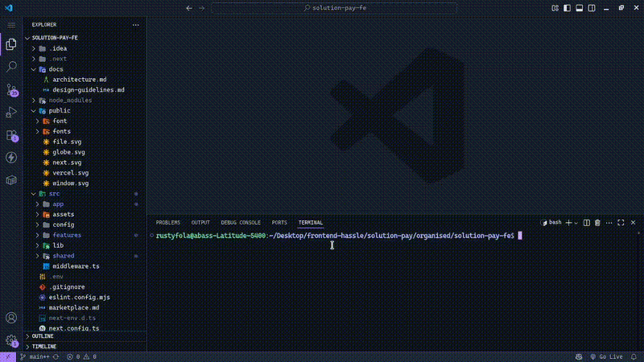Select the bash terminal instance
This screenshot has width=644, height=362.
click(551, 223)
